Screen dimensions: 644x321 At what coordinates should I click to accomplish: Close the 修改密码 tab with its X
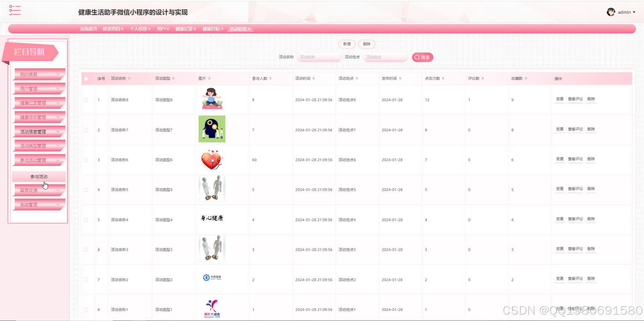122,29
